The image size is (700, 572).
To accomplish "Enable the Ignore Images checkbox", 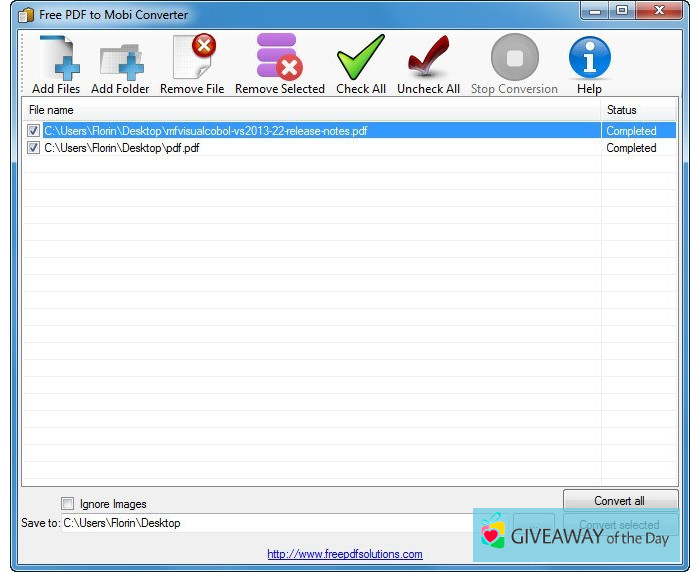I will 68,504.
